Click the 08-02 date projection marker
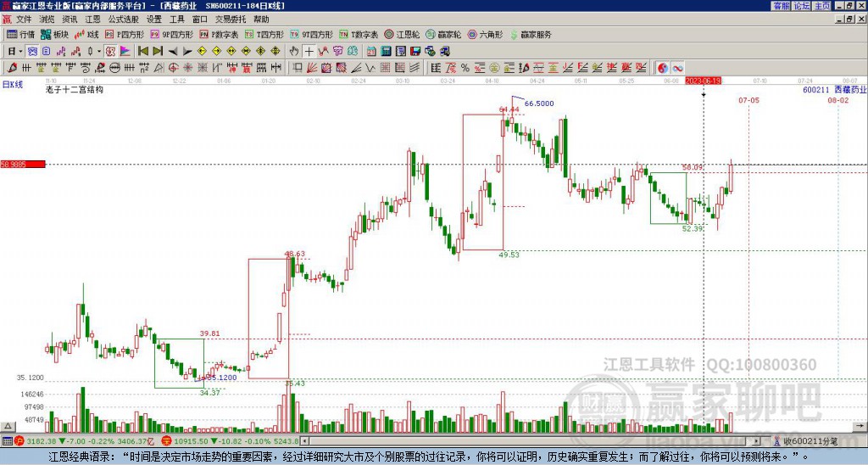868x465 pixels. (x=837, y=100)
